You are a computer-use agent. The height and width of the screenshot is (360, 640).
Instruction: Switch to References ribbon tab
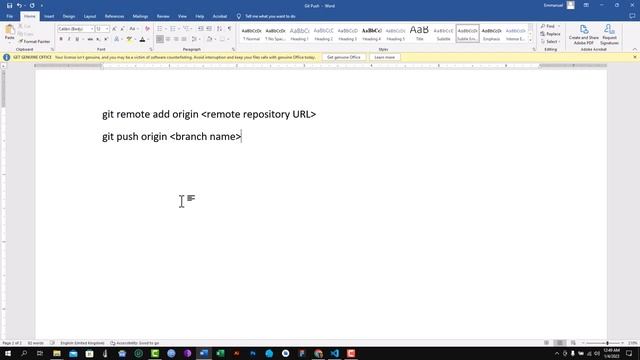coord(114,16)
